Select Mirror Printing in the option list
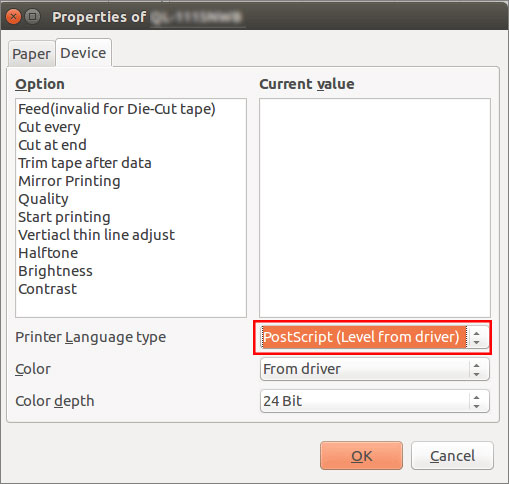Screen dimensions: 509x484 pos(69,181)
